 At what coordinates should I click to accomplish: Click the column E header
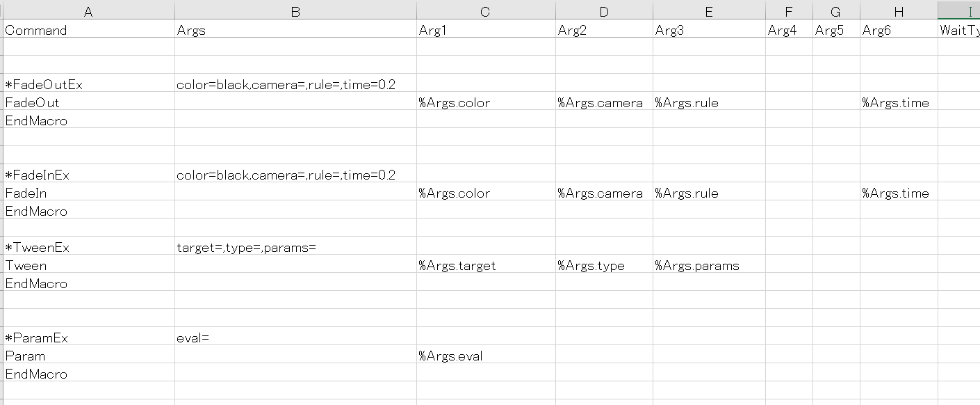[708, 11]
